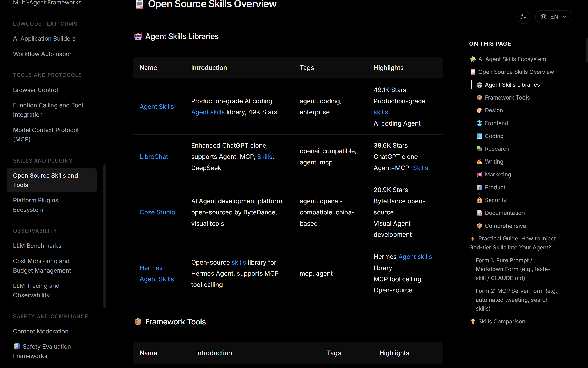The image size is (588, 368).
Task: Click the books icon next to Research
Action: tap(479, 149)
